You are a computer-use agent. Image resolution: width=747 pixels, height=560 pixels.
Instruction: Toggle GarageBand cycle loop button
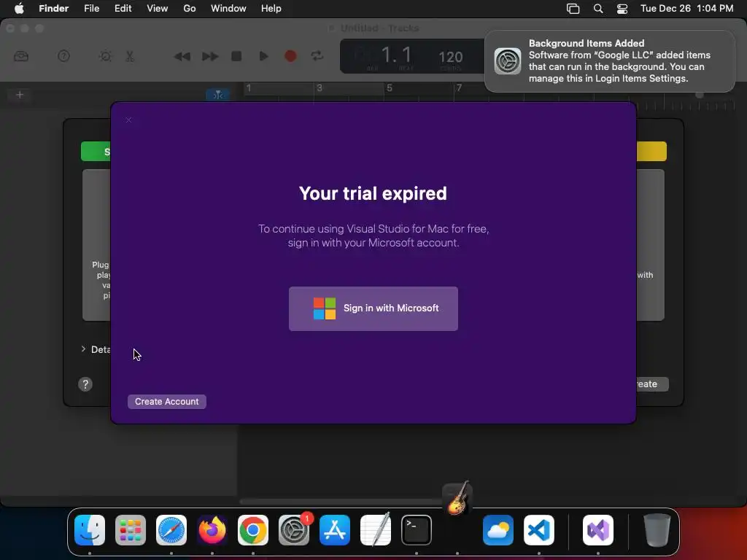317,56
